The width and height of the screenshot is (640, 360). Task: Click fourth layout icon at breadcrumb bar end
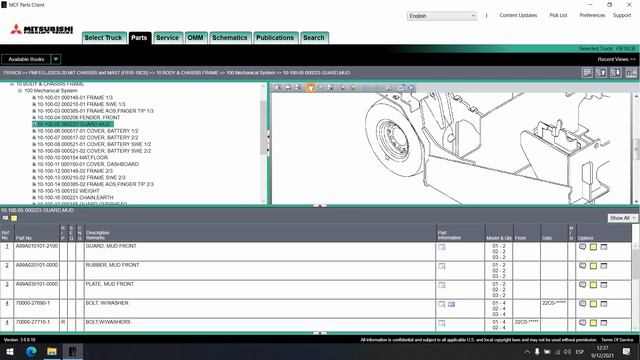click(x=631, y=73)
